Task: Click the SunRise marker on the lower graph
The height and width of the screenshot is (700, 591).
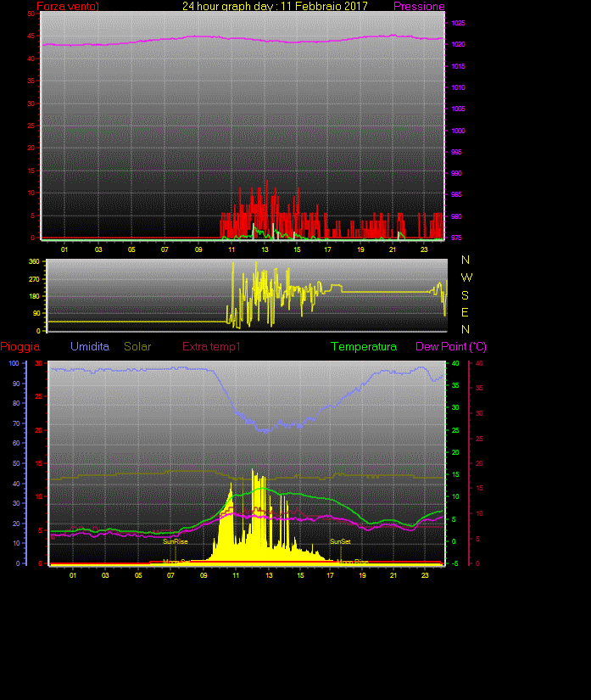Action: (176, 540)
